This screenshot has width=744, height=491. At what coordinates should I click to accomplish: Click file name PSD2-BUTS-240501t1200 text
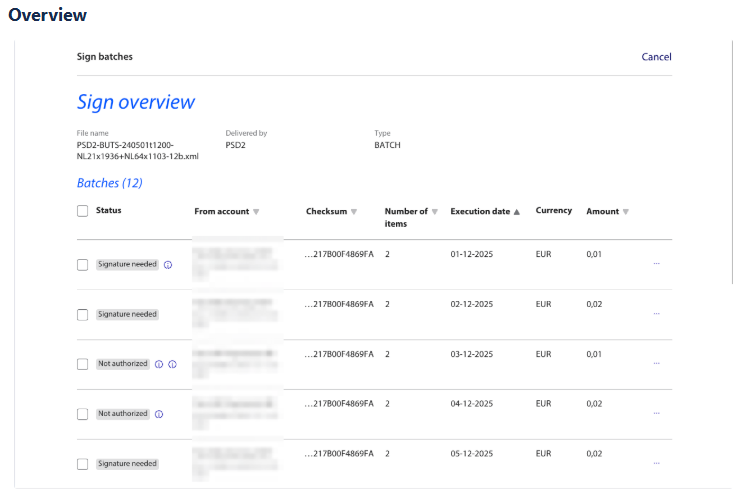[138, 151]
